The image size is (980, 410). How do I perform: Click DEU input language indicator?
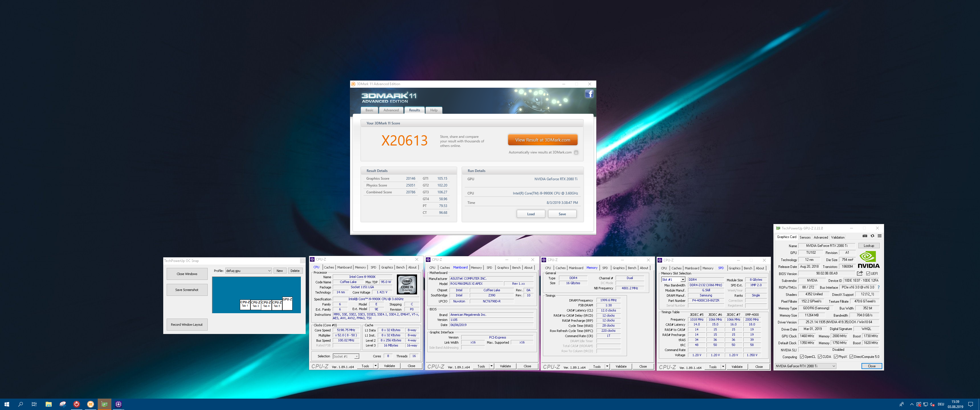point(941,404)
